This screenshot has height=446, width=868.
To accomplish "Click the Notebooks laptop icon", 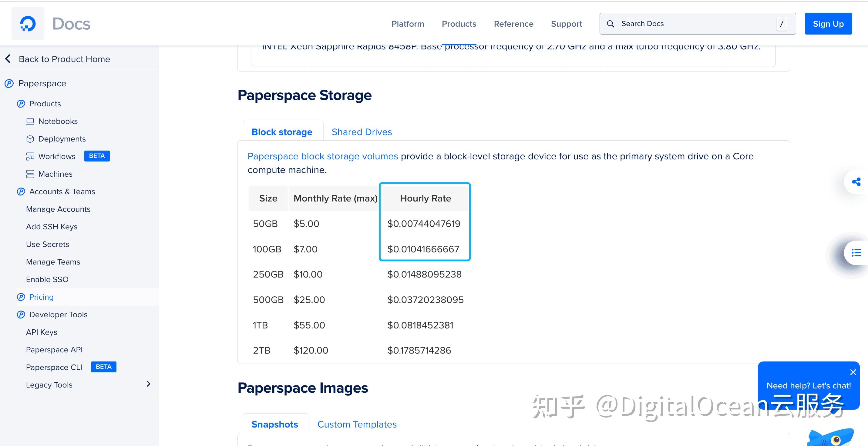I will coord(30,121).
